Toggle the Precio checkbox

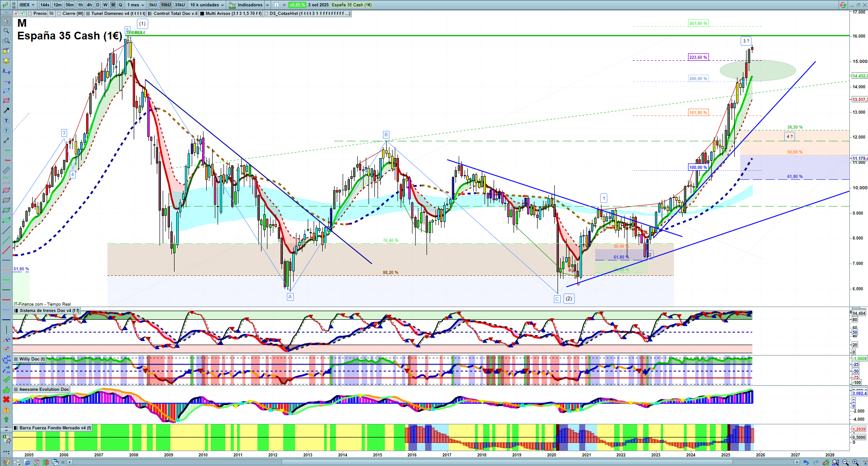pos(30,14)
